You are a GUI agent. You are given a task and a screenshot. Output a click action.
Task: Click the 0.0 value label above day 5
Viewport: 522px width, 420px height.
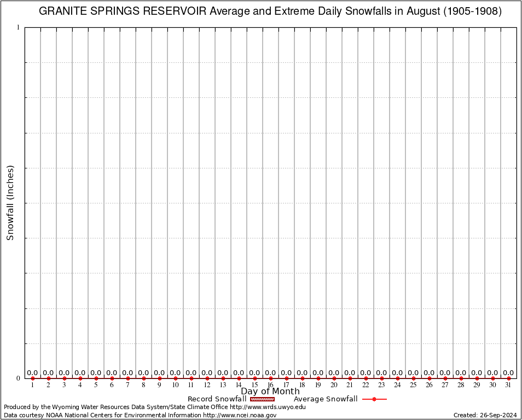pyautogui.click(x=96, y=373)
